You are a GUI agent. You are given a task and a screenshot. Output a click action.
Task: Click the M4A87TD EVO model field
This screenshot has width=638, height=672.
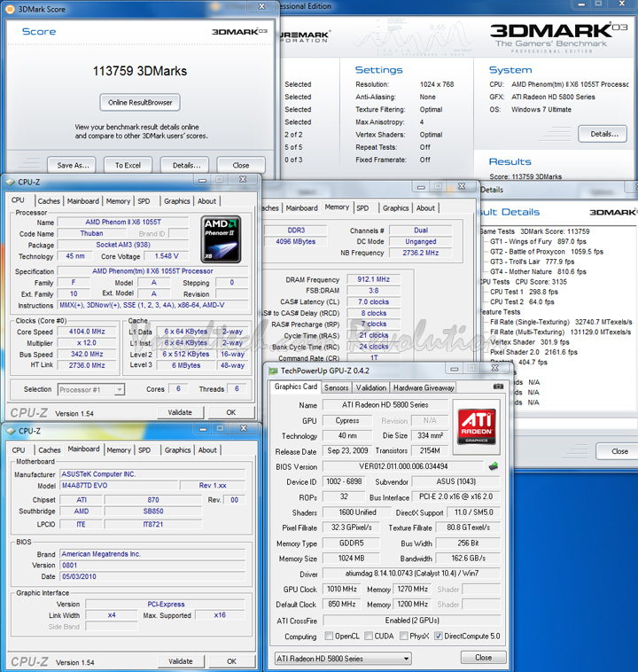[119, 486]
